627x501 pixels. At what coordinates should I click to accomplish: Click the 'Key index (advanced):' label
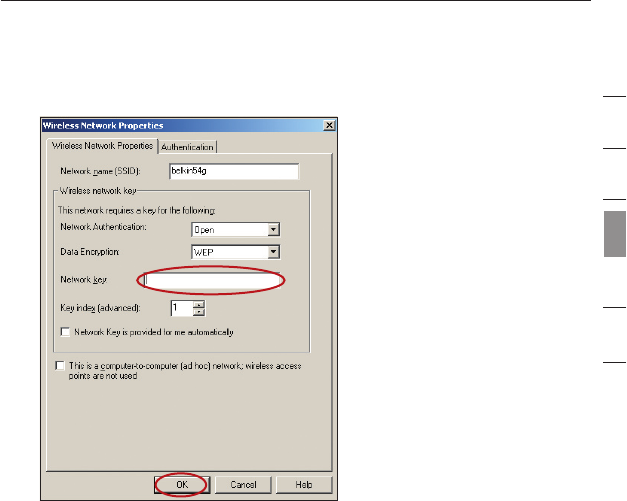[x=100, y=308]
